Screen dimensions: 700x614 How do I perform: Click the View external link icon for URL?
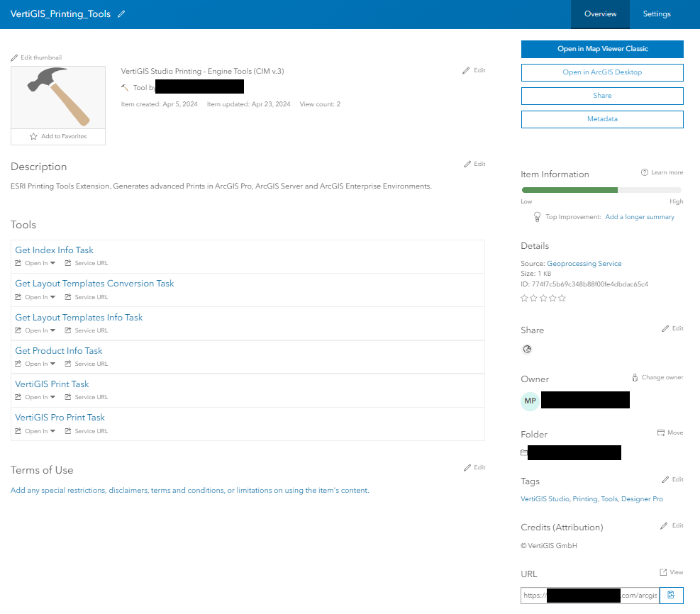[x=663, y=572]
